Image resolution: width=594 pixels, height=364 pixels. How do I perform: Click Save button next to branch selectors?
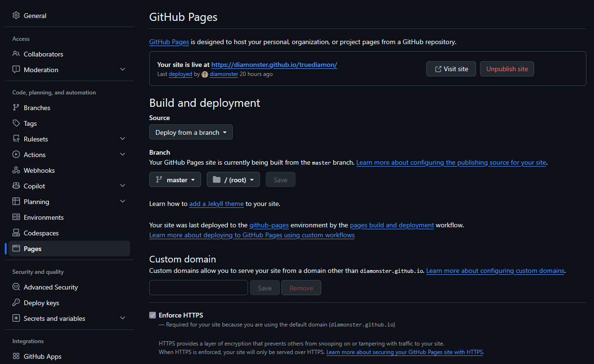pos(280,180)
